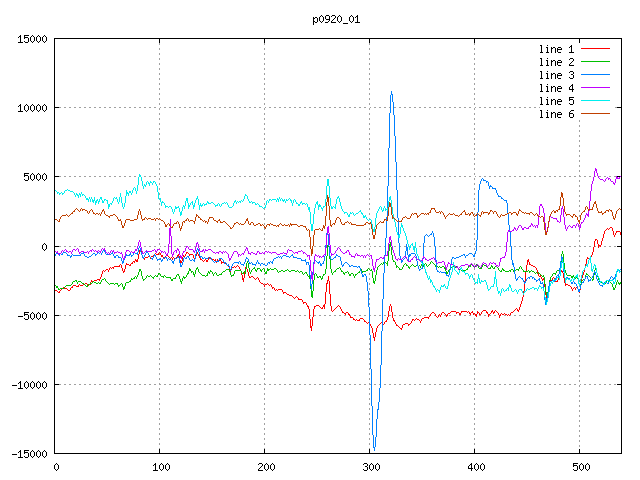The height and width of the screenshot is (480, 640).
Task: Click the 100 x-axis tick label
Action: click(x=160, y=466)
